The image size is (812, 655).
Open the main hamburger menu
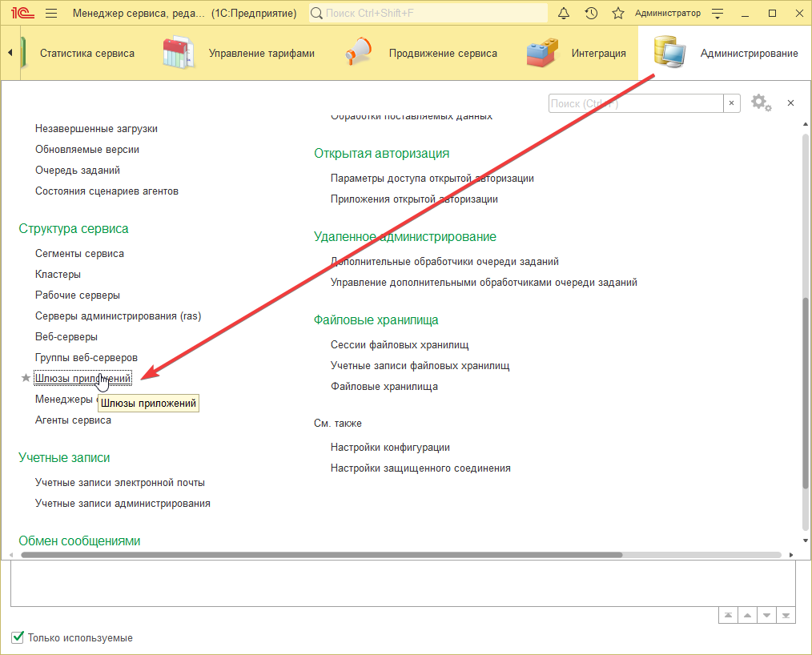pos(51,14)
